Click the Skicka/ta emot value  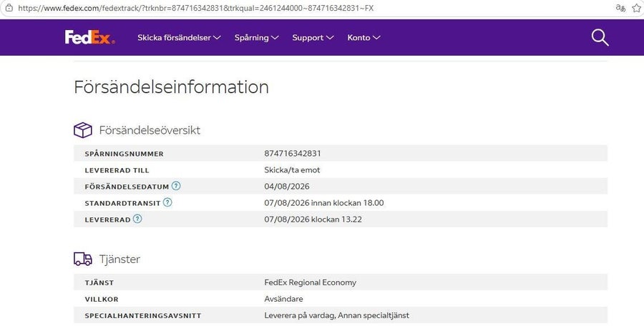292,170
